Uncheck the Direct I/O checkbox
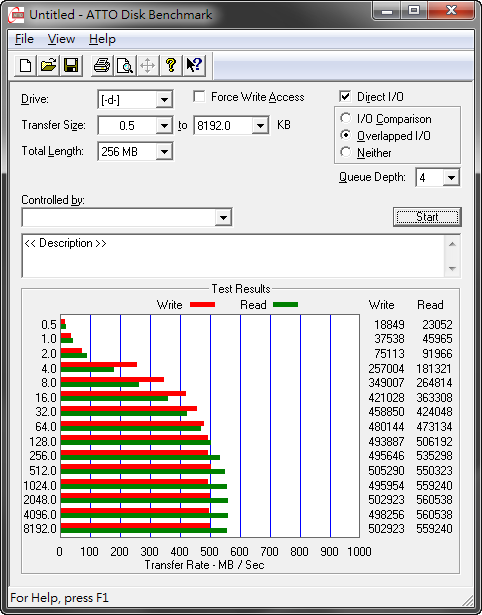The image size is (482, 615). (345, 96)
